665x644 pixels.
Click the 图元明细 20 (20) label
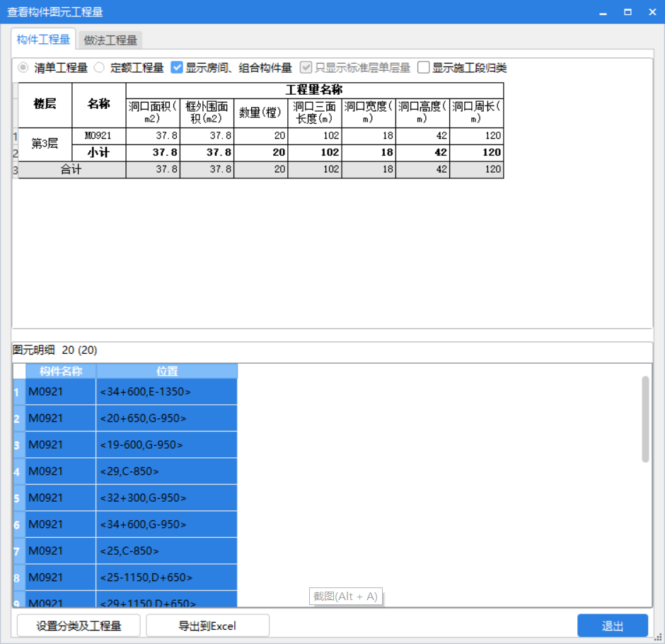(x=54, y=350)
